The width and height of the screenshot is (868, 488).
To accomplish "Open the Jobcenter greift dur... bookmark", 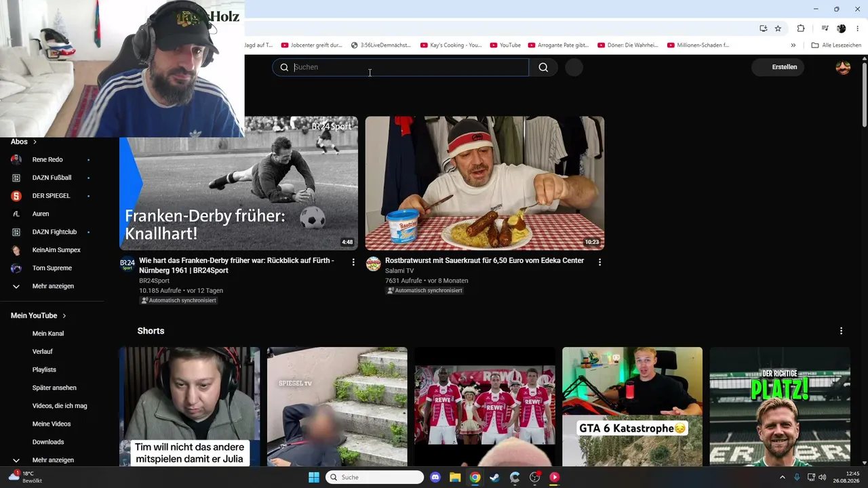I will (x=311, y=45).
